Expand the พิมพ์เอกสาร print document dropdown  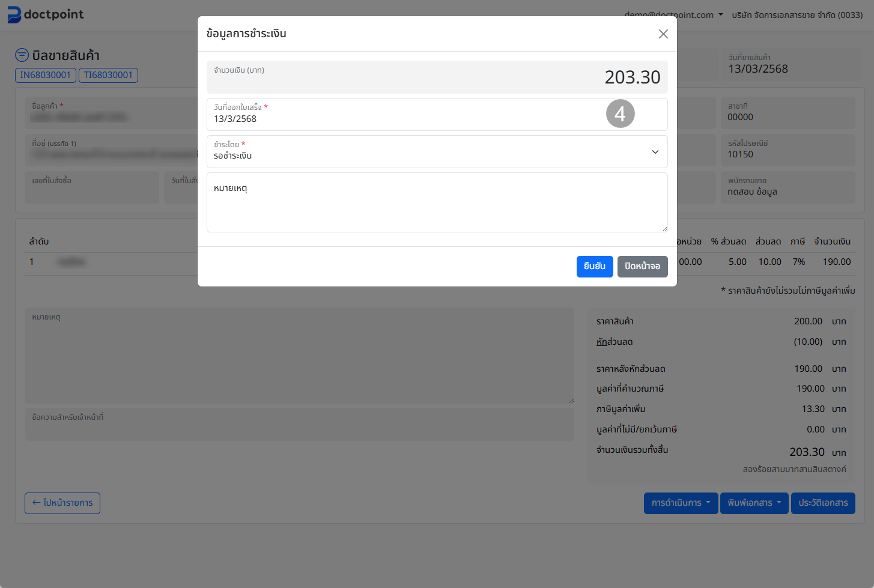point(754,503)
